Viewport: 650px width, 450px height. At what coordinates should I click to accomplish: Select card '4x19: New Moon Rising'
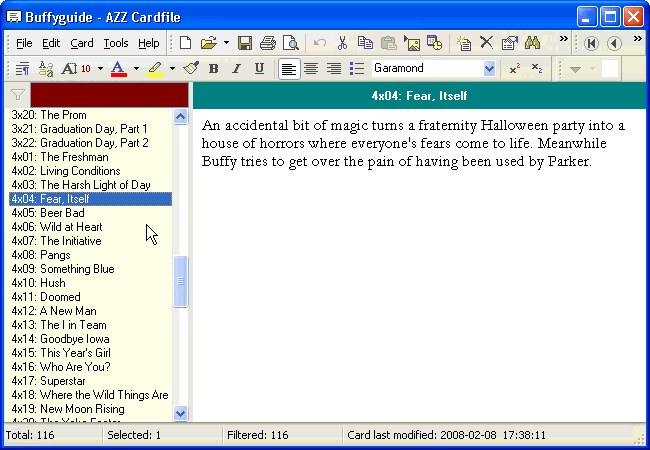90,409
